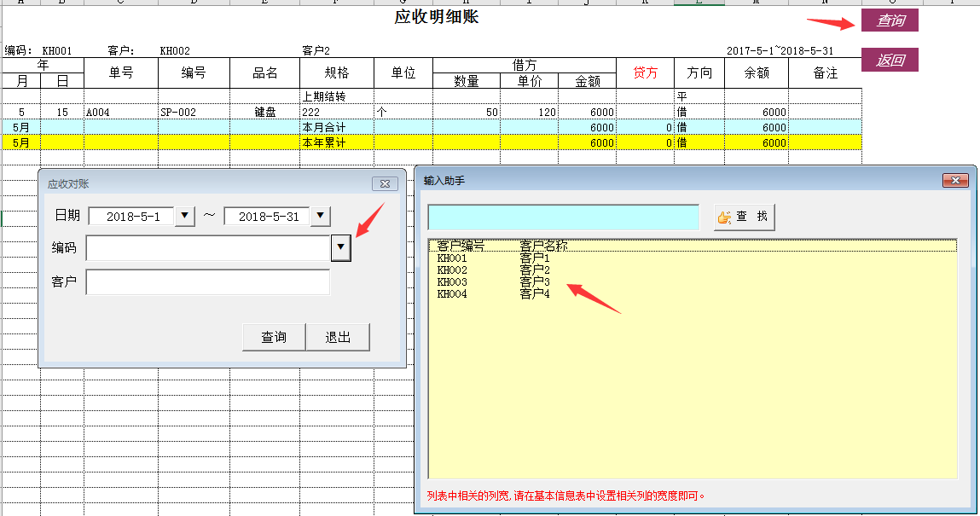Click the 查找 button in 输入助手
The width and height of the screenshot is (980, 516).
pyautogui.click(x=744, y=217)
